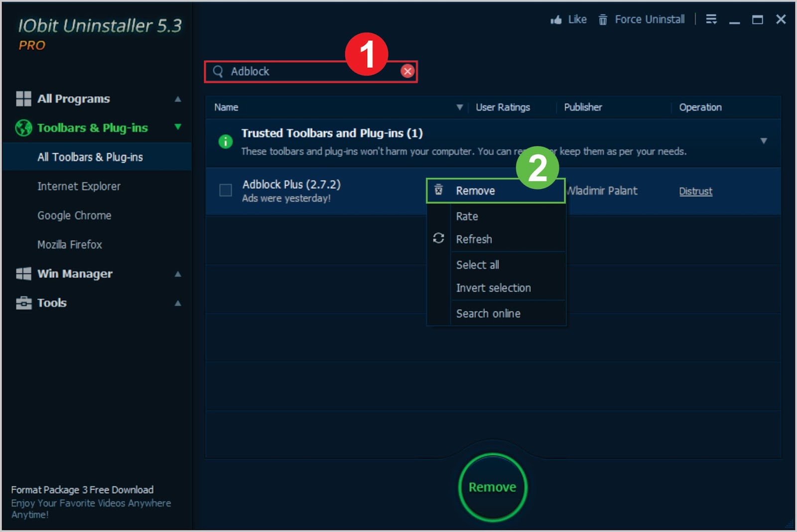Click the Force Uninstall trash icon
The image size is (797, 532).
click(603, 19)
